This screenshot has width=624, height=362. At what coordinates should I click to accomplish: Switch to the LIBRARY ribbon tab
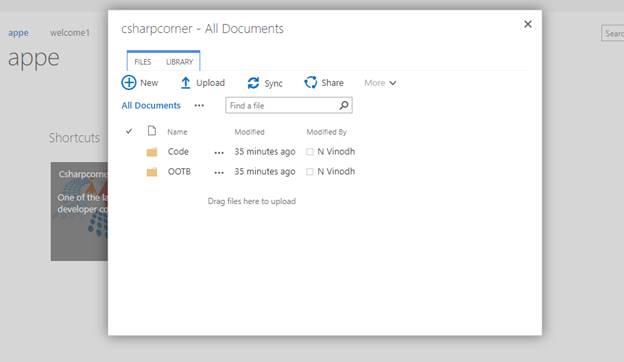click(x=179, y=62)
